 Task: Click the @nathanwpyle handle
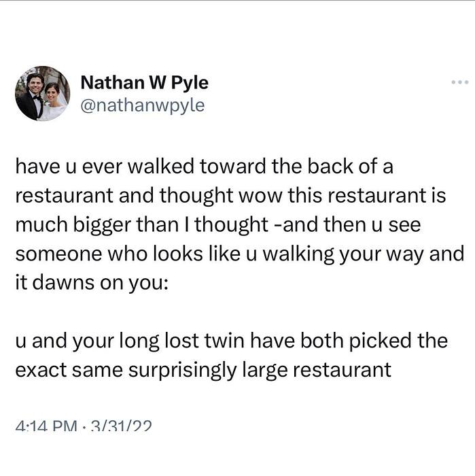[x=142, y=105]
